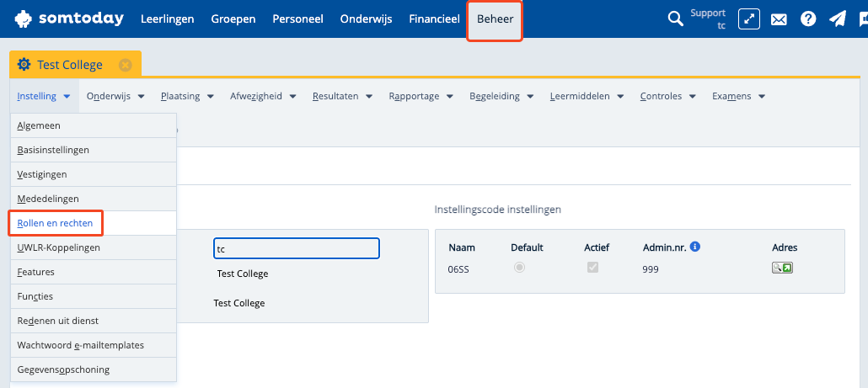Open the address detail icon for 06SS
The image size is (868, 388).
click(x=783, y=268)
